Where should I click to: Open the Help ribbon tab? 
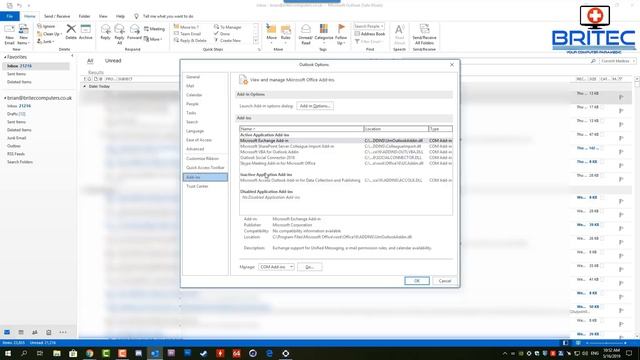coord(120,16)
